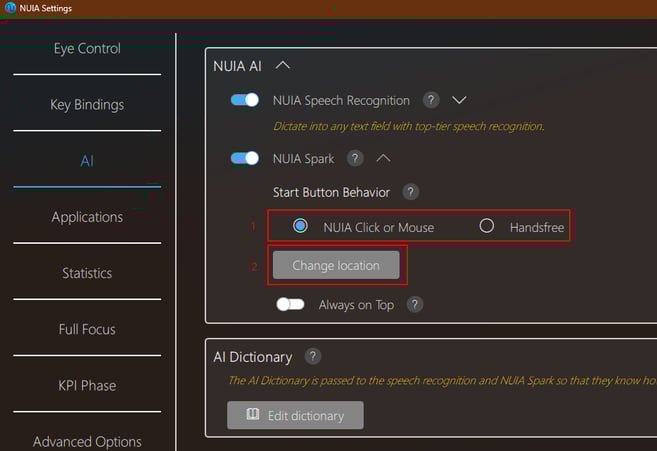Open the Full Focus tab
This screenshot has height=451, width=657.
(87, 329)
